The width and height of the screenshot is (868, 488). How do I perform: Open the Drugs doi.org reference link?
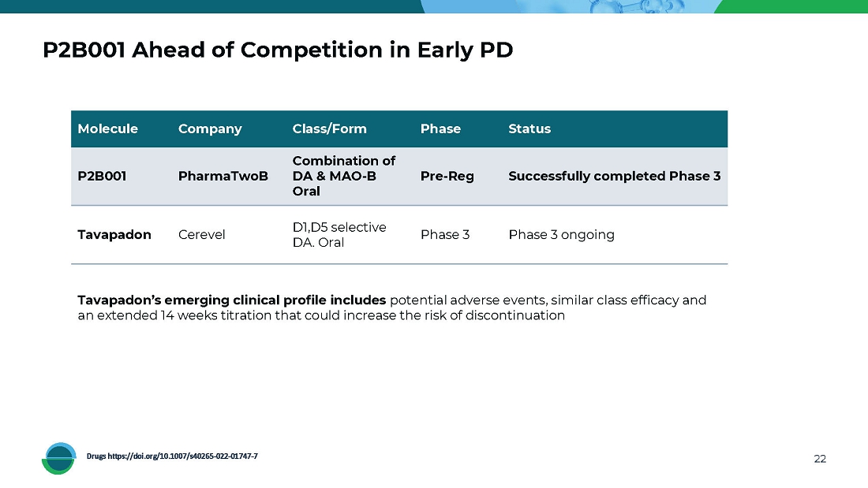tap(171, 456)
